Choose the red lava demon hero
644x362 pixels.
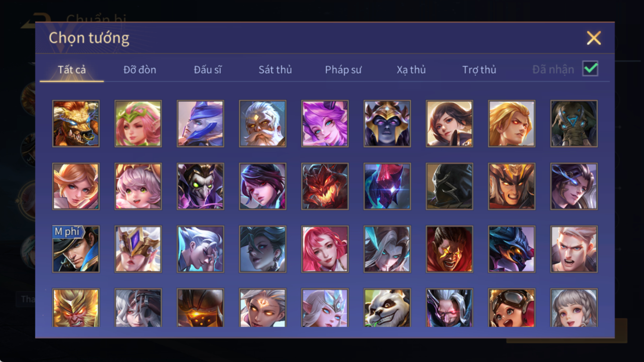pos(325,186)
